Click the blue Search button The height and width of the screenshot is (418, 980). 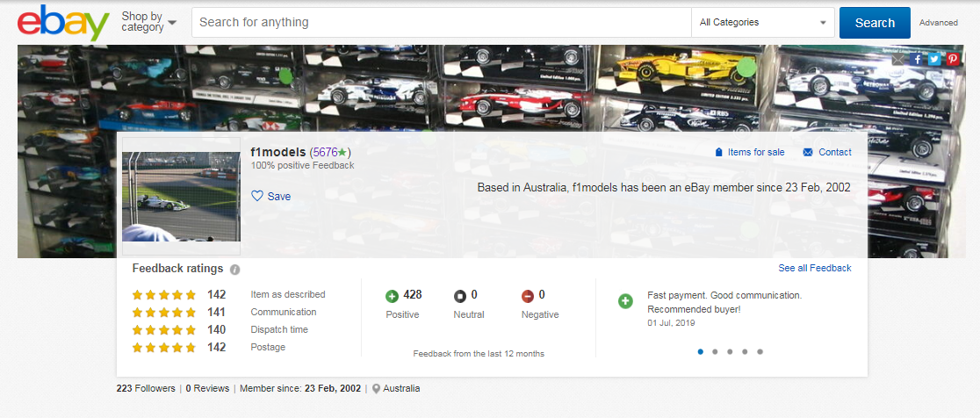(x=875, y=23)
